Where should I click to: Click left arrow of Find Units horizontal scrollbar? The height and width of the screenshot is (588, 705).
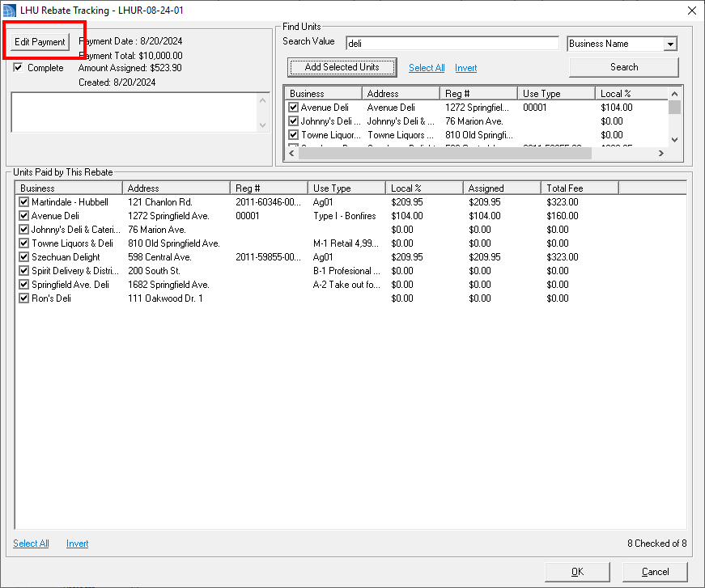(292, 153)
